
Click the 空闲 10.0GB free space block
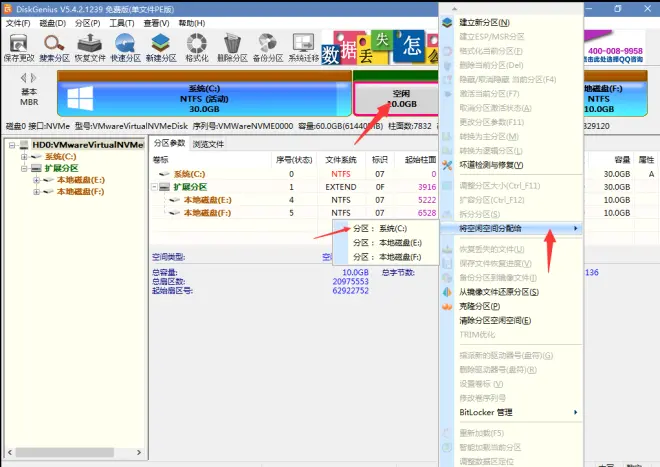click(396, 99)
